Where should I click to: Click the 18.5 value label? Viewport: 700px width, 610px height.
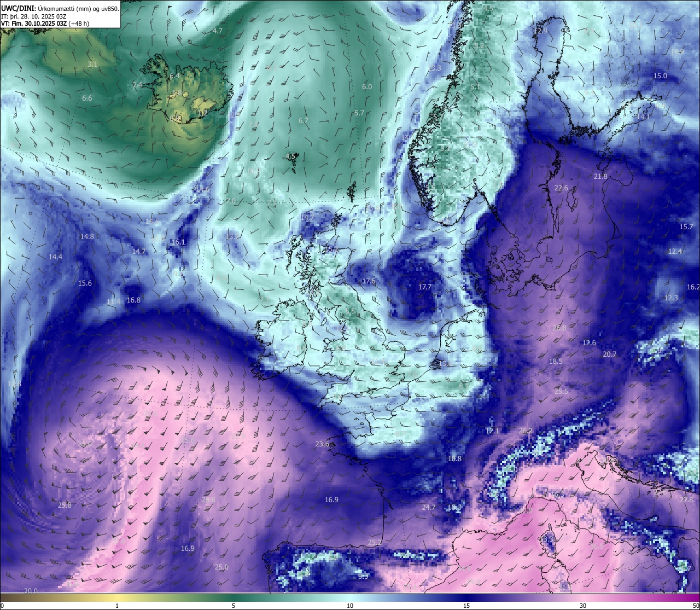pos(556,362)
